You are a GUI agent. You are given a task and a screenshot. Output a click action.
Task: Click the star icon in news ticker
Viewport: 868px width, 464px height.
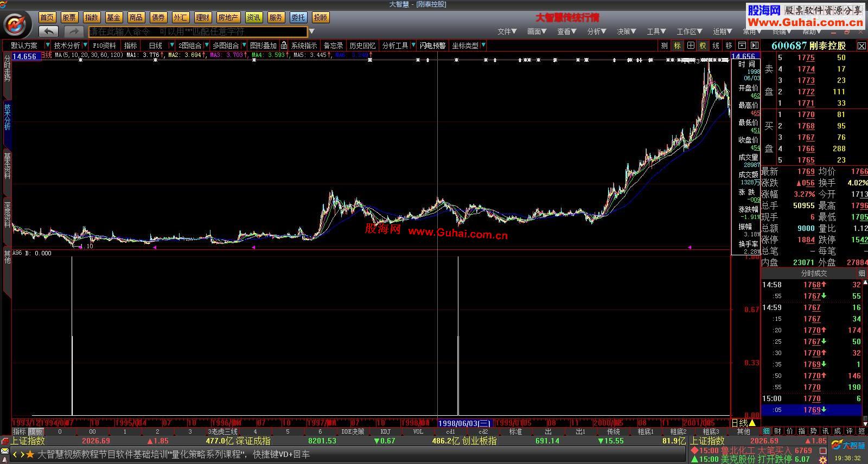point(30,454)
